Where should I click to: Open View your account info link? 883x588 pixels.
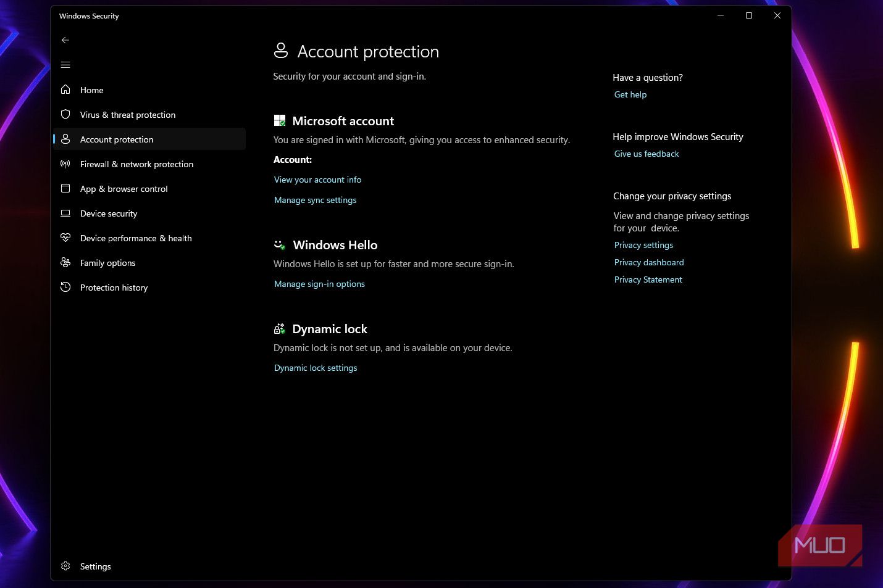(318, 180)
